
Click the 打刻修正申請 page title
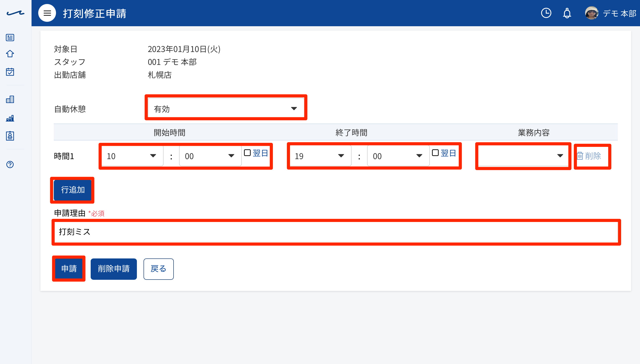pos(94,13)
